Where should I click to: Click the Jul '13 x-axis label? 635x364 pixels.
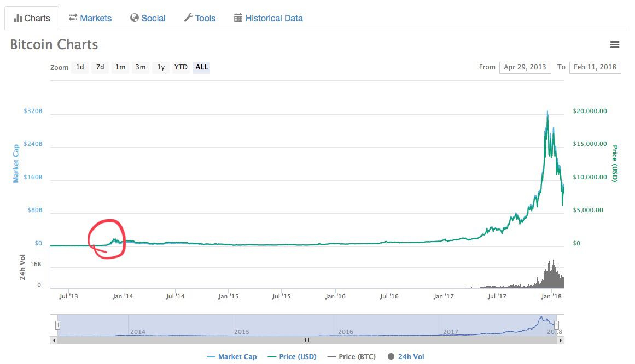click(68, 296)
